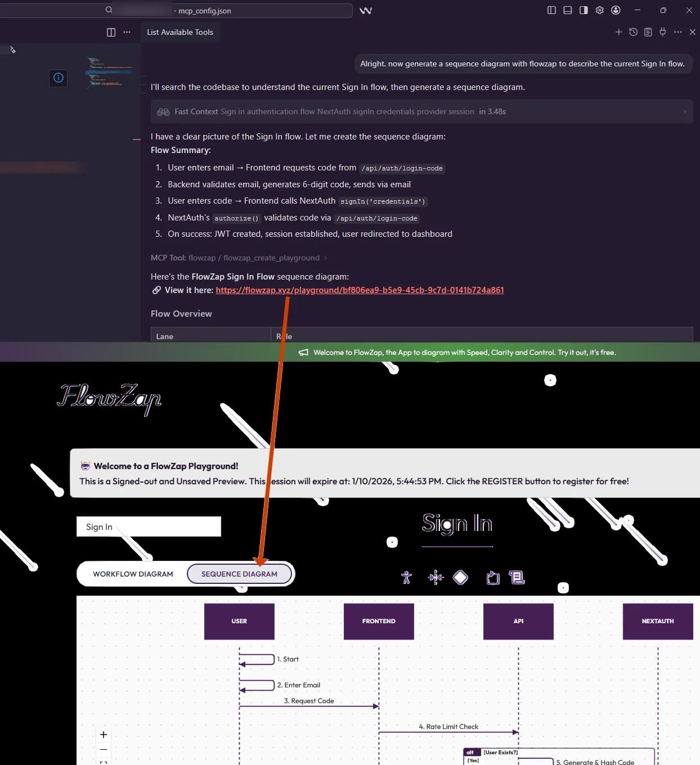The width and height of the screenshot is (700, 765).
Task: Click the search icon in command bar
Action: tap(109, 10)
